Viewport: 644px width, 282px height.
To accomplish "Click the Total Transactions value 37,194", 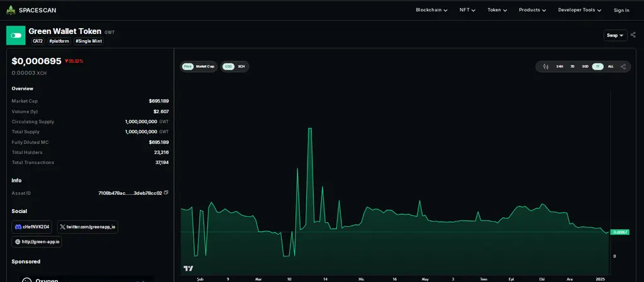I will click(x=162, y=163).
